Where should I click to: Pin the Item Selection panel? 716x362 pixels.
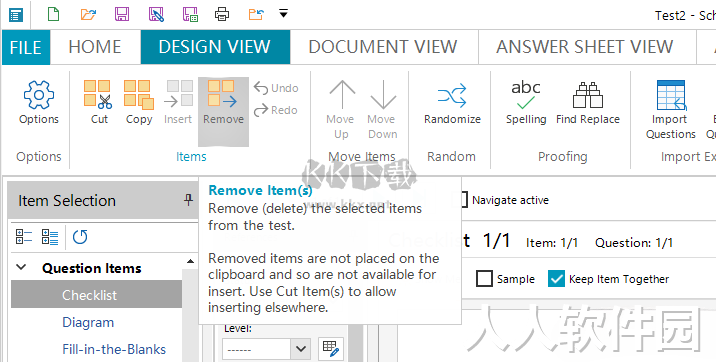point(188,200)
